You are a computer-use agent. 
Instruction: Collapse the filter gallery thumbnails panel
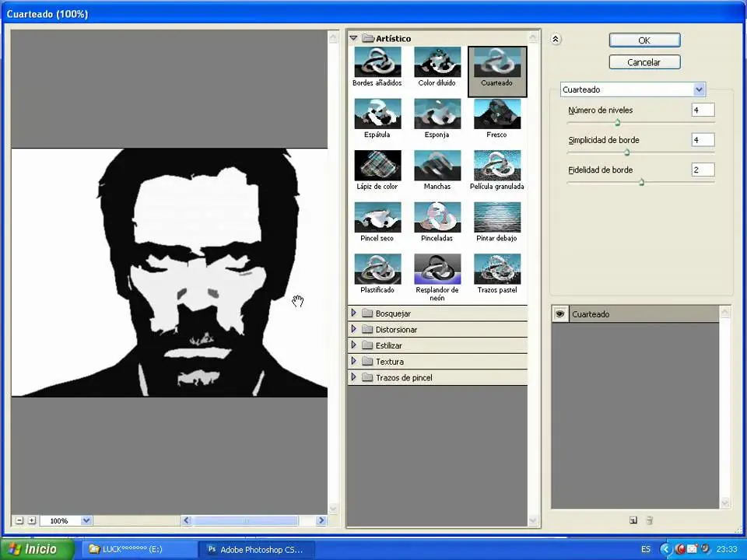pos(556,40)
